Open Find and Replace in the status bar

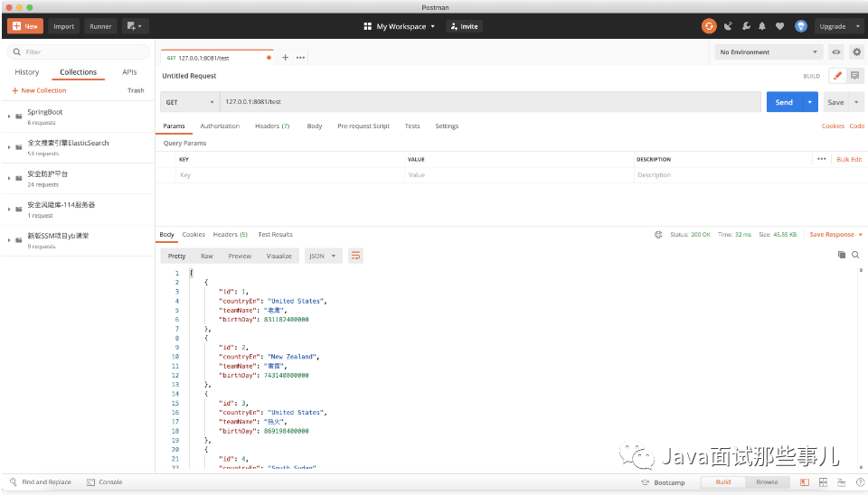click(41, 482)
